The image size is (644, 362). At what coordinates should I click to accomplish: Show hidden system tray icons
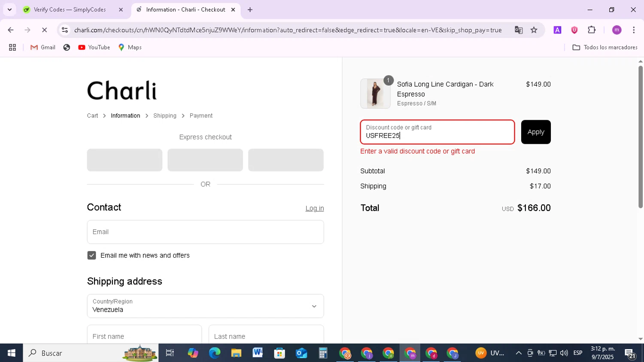[x=519, y=353]
